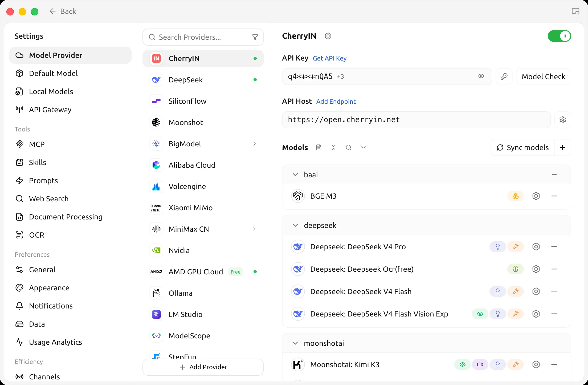Collapse all model groups icon
588x385 pixels.
334,147
